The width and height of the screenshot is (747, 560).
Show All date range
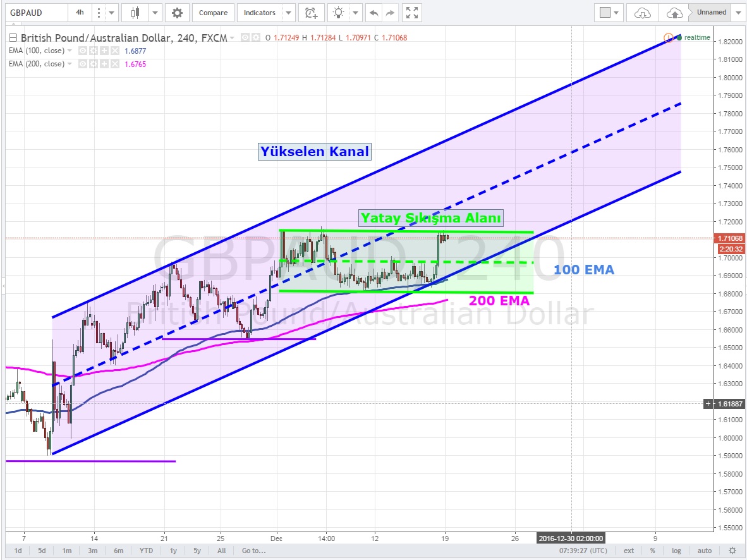(x=222, y=551)
